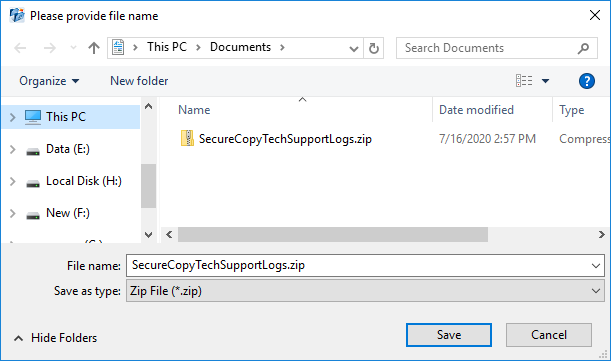Viewport: 611px width, 361px height.
Task: Click the 7/16/2020 2:57 PM date cell
Action: [487, 139]
